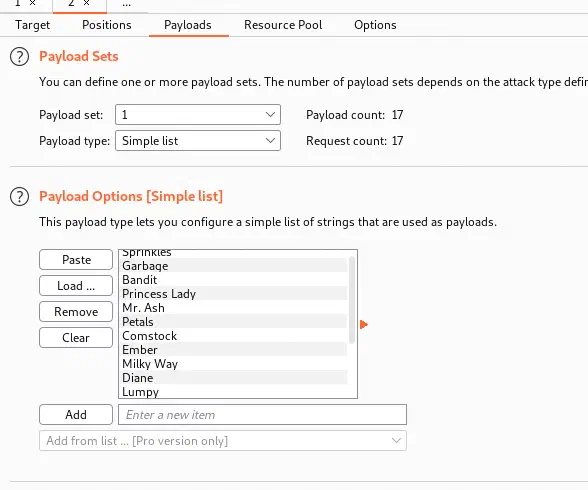The image size is (588, 490).
Task: Click the Load ... button
Action: 76,286
